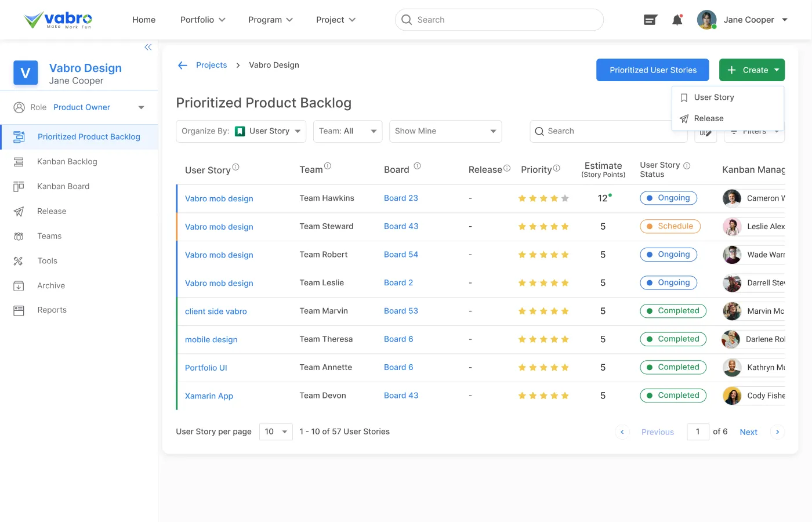Viewport: 812px width, 522px height.
Task: Open the Show Mine dropdown
Action: tap(445, 132)
